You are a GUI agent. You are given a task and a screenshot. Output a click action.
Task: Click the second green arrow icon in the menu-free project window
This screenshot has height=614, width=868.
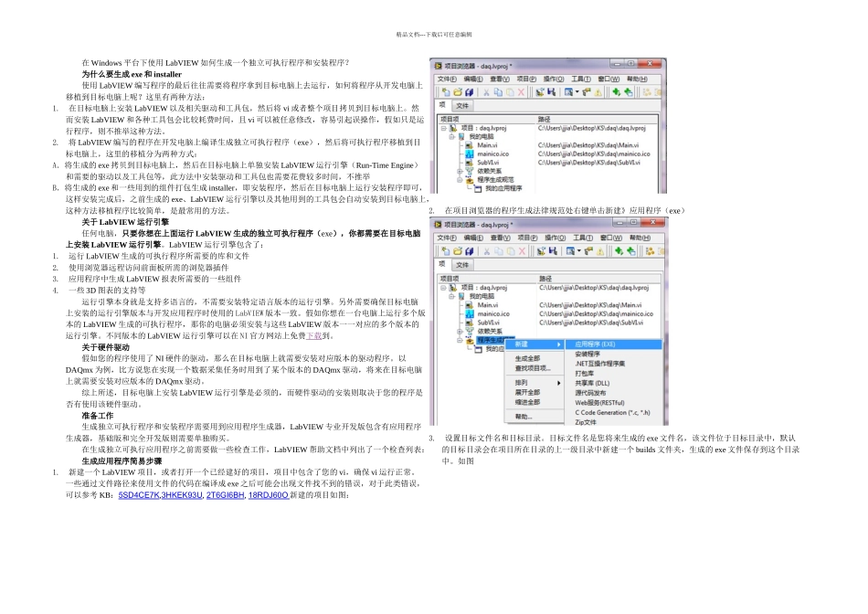click(629, 92)
